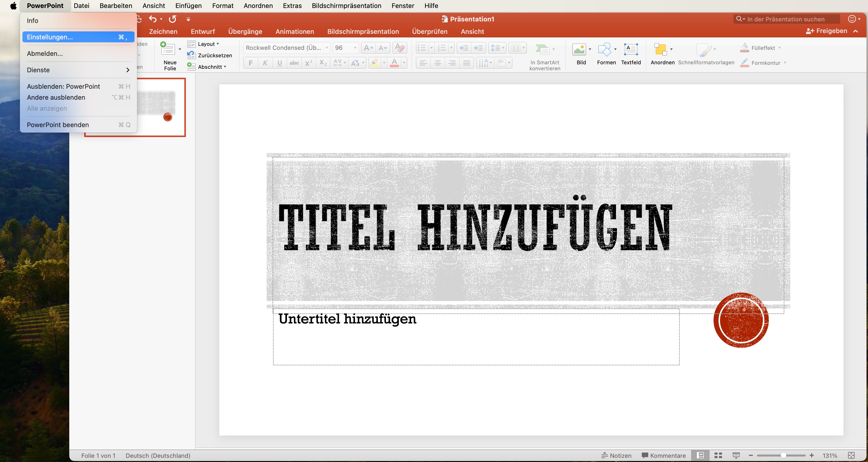
Task: Apply the red font color
Action: 394,63
